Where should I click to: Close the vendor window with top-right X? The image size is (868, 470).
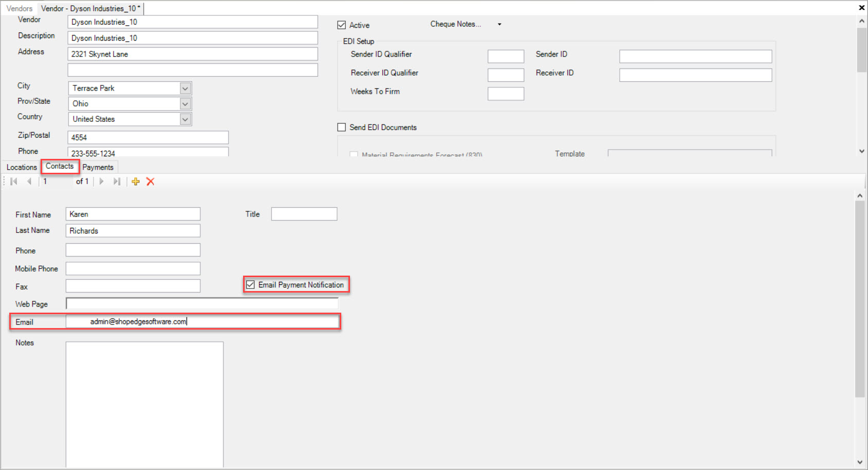[x=862, y=8]
